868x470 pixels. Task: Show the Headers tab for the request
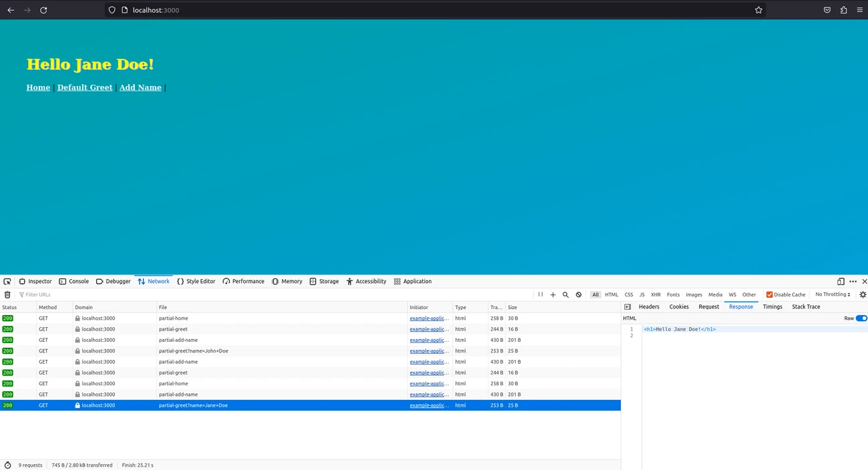tap(649, 307)
